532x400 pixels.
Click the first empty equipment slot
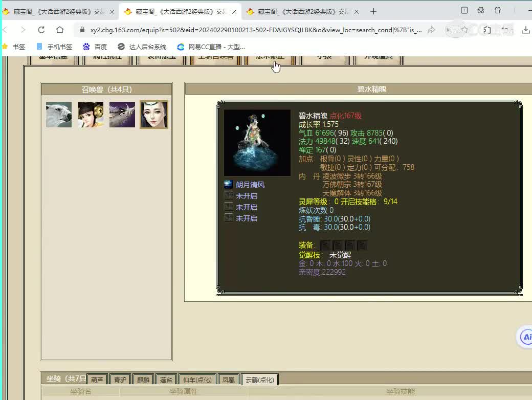click(325, 245)
